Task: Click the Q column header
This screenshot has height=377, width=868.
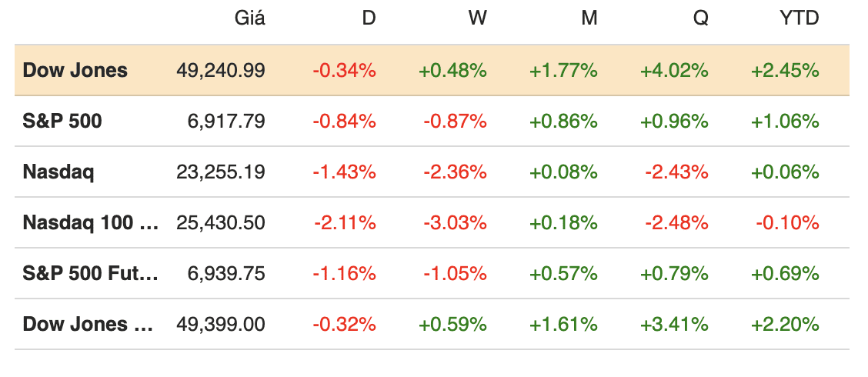Action: point(700,19)
